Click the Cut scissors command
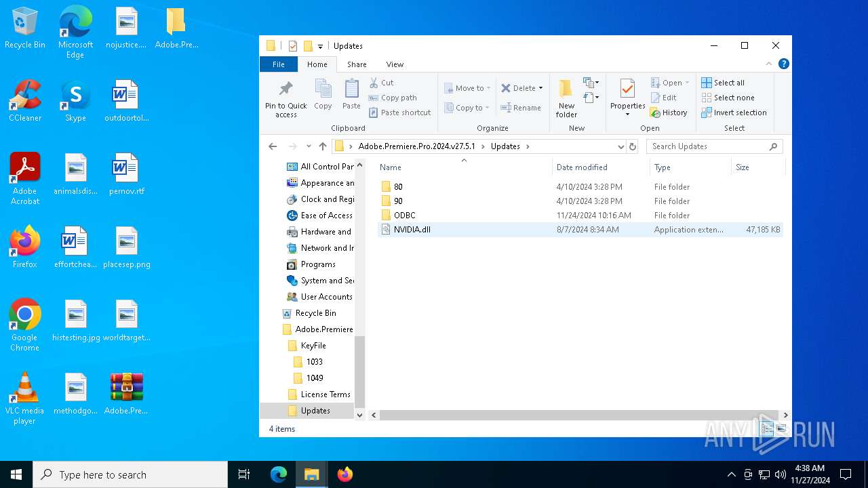The image size is (868, 488). pyautogui.click(x=381, y=83)
